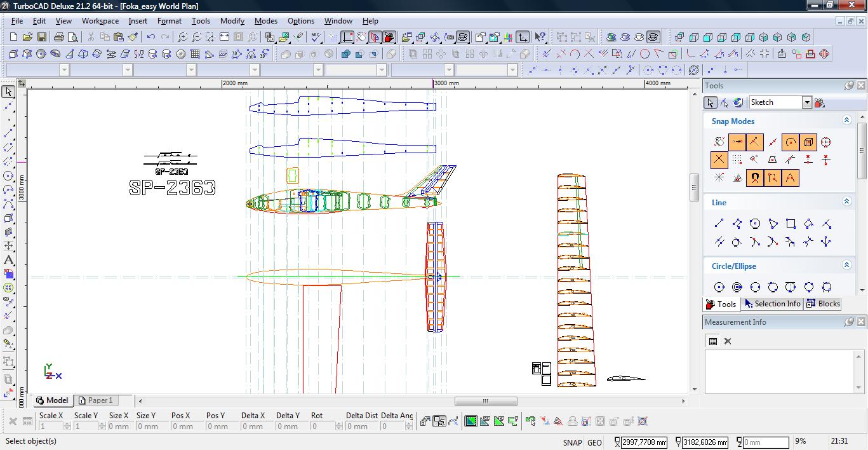Click the Print icon in the toolbar

(x=59, y=37)
